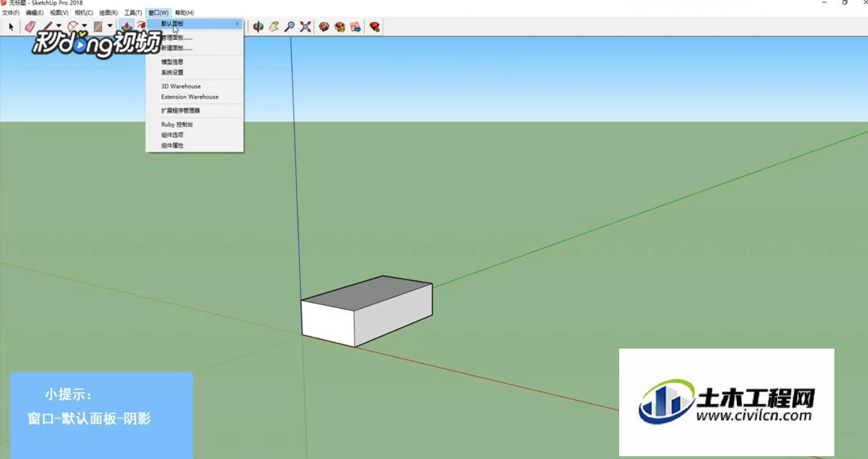Expand the 默认面板 submenu

[x=195, y=24]
